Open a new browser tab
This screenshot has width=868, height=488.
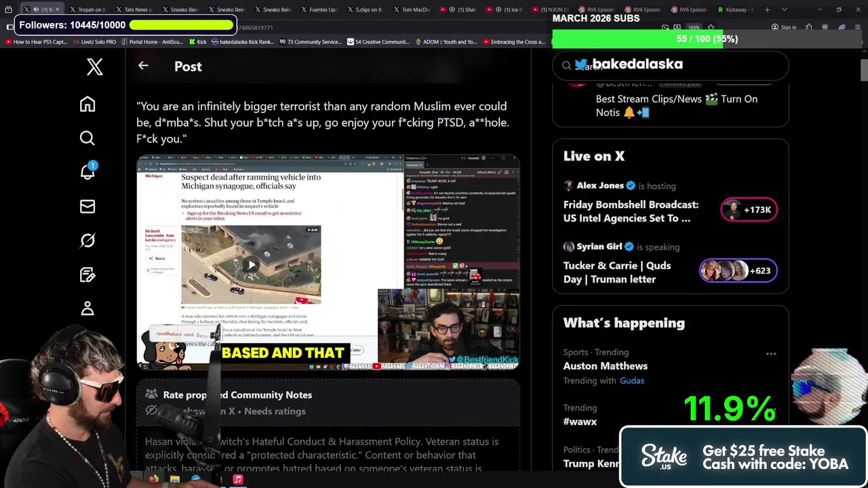point(767,9)
